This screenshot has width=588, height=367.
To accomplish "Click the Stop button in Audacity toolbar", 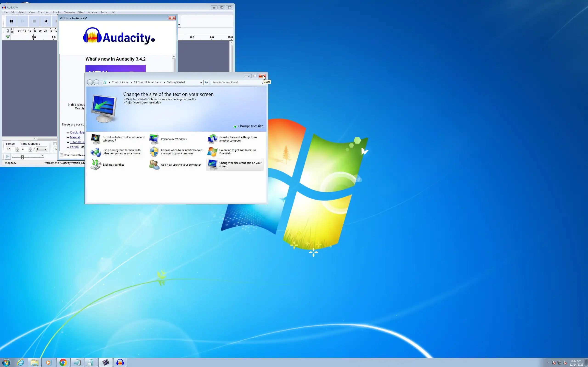I will tap(34, 21).
